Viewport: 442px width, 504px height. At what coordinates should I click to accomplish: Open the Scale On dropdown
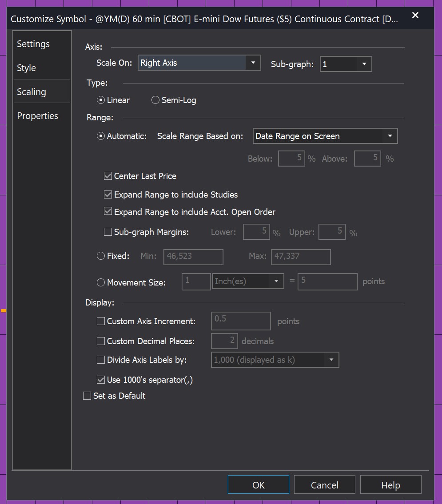click(x=253, y=63)
